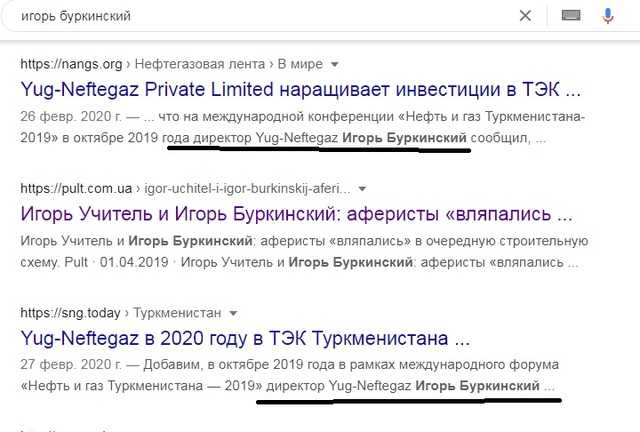Click the https://sng.today URL breadcrumb
This screenshot has width=640, height=432.
pyautogui.click(x=70, y=313)
